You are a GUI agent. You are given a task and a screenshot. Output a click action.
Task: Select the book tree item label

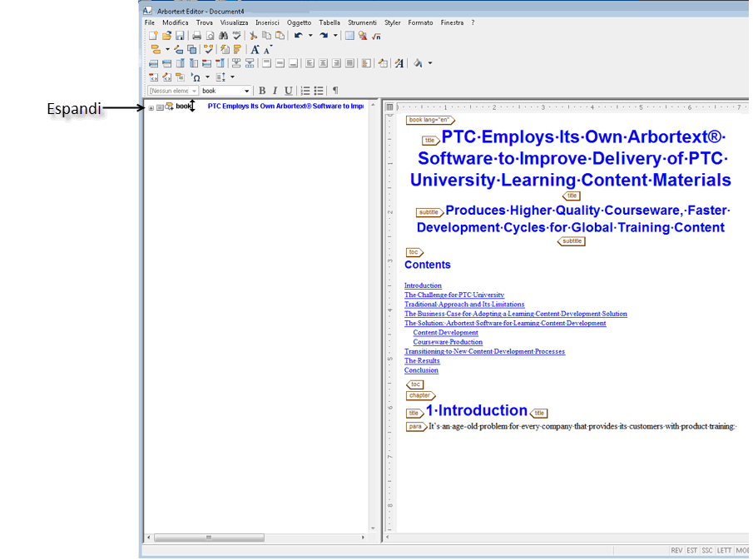(183, 107)
